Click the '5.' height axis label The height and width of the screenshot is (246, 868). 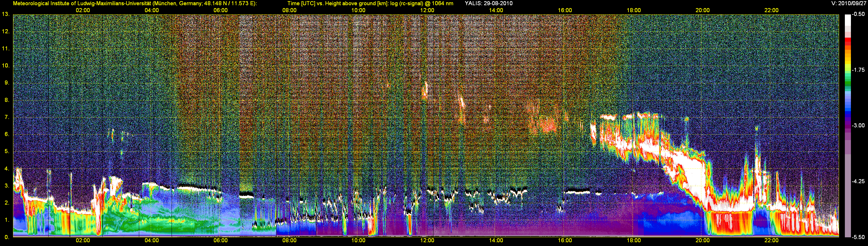7,151
